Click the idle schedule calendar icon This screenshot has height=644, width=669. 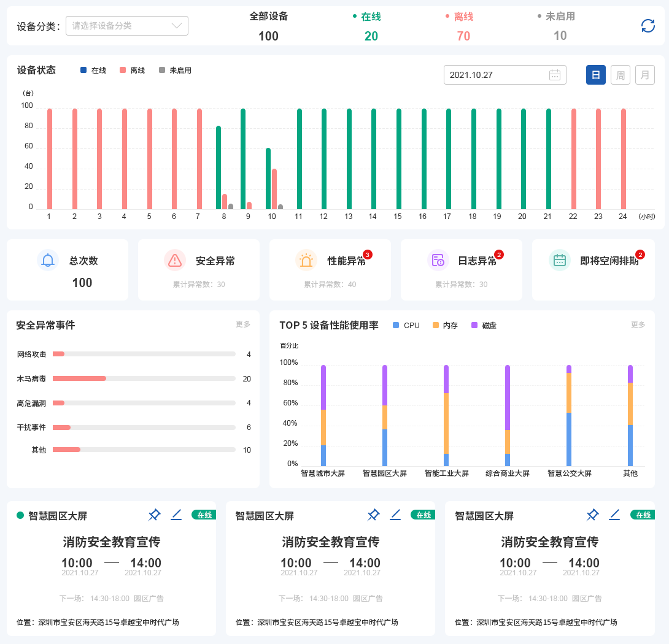point(559,261)
